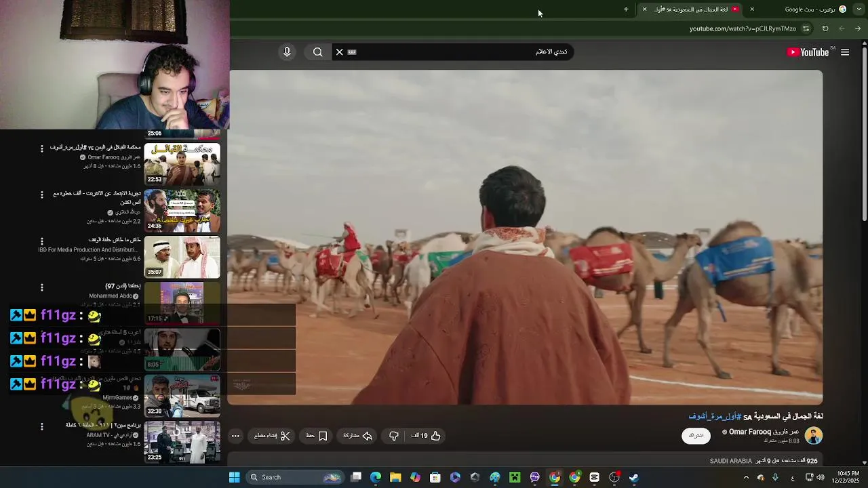Click the Windows taskbar Search box
The image size is (868, 488).
294,477
